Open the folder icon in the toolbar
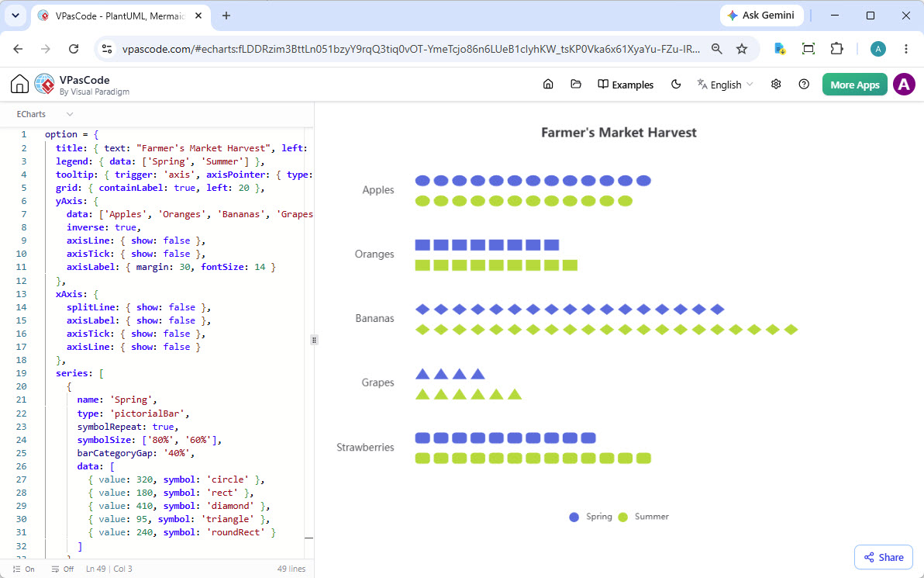The image size is (924, 578). 576,85
